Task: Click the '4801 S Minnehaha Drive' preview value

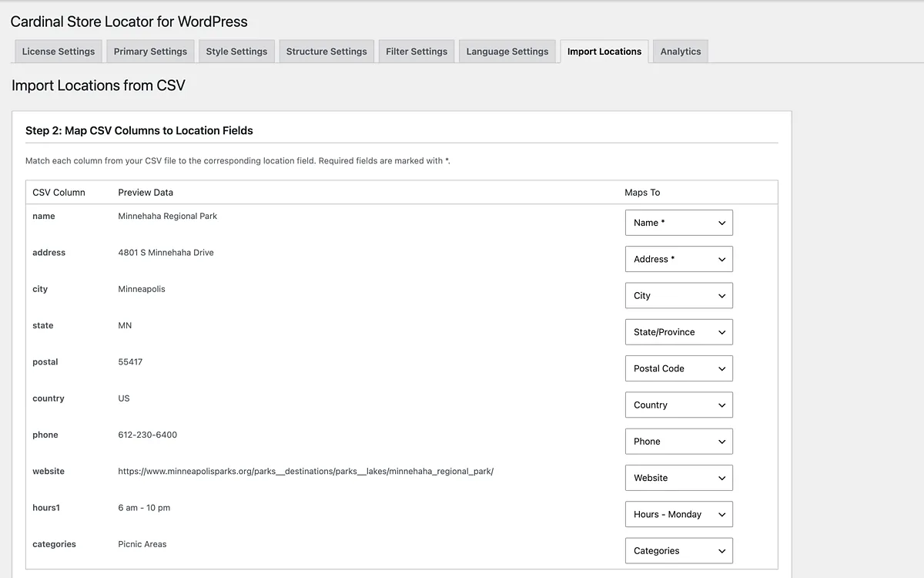Action: point(166,252)
